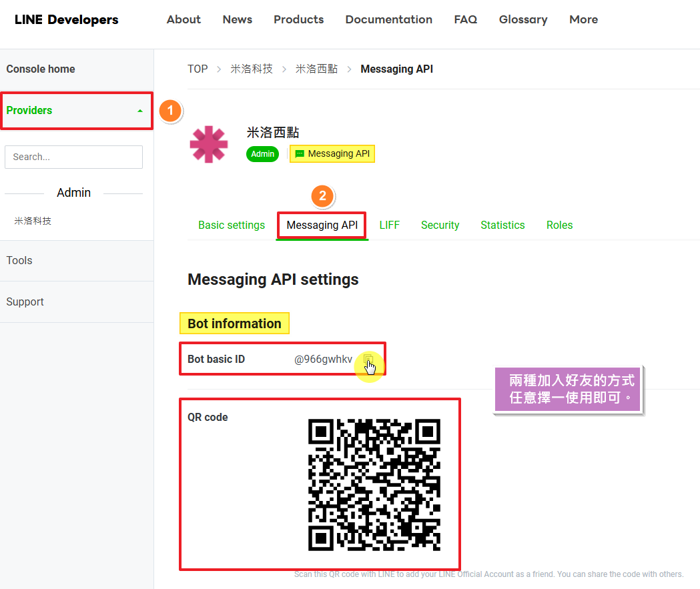Image resolution: width=700 pixels, height=589 pixels.
Task: Open Documentation in top navigation
Action: click(x=388, y=20)
